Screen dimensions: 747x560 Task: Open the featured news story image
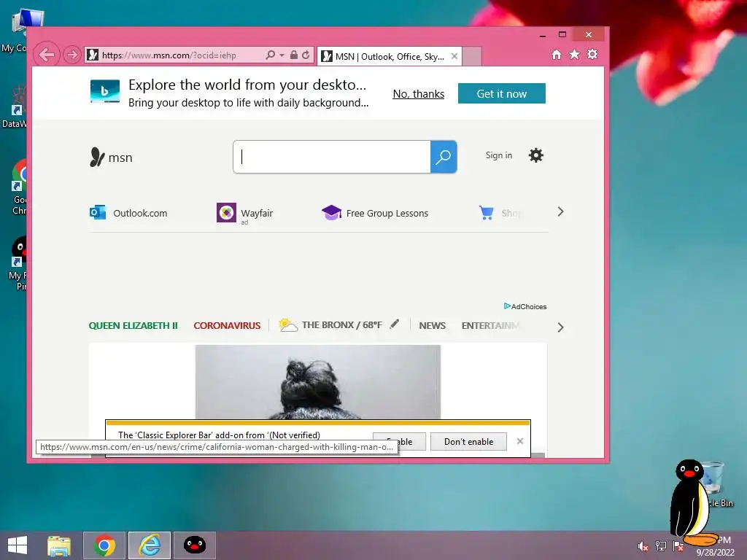click(318, 382)
